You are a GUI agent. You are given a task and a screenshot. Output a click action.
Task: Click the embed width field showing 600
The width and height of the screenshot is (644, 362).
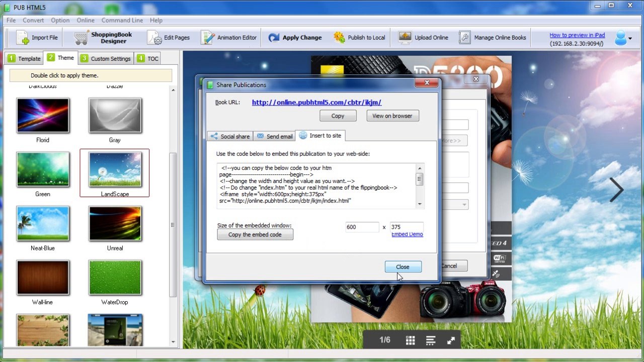[x=362, y=227]
